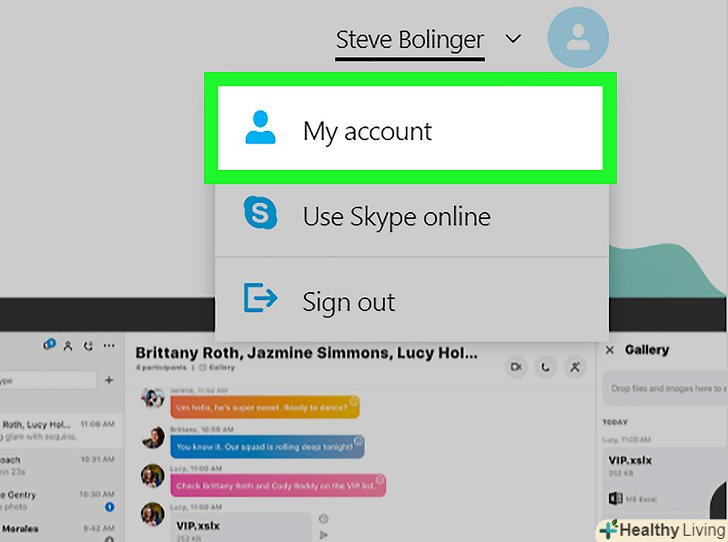Viewport: 728px width, 542px height.
Task: Click the Steve Bolinger account name
Action: tap(410, 40)
